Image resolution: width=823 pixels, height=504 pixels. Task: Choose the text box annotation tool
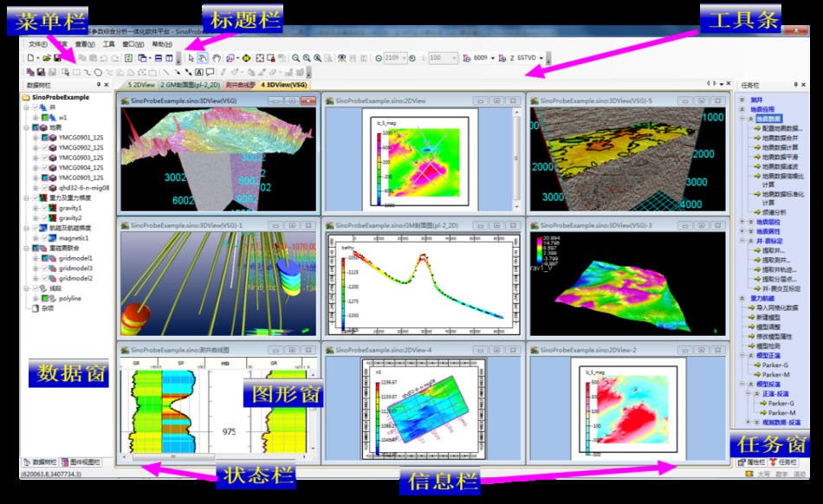click(x=198, y=72)
